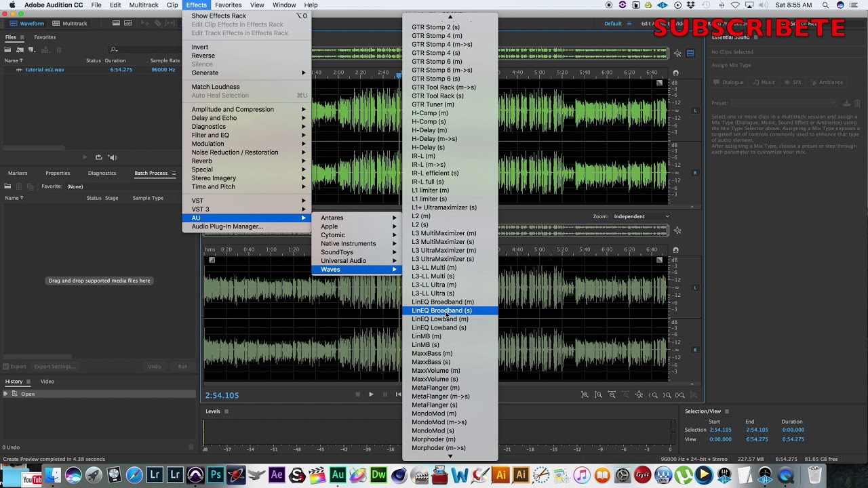Click the Stop button in transport
The width and height of the screenshot is (868, 488).
[358, 394]
